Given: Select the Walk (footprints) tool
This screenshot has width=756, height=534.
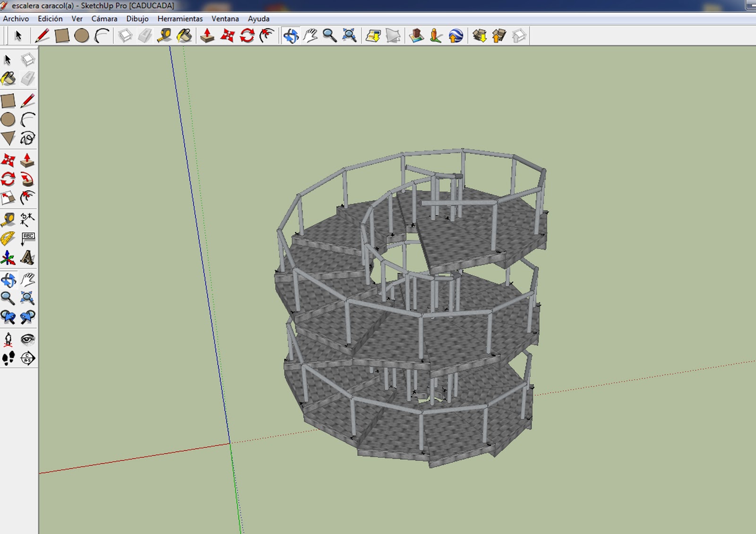Looking at the screenshot, I should click(x=8, y=358).
